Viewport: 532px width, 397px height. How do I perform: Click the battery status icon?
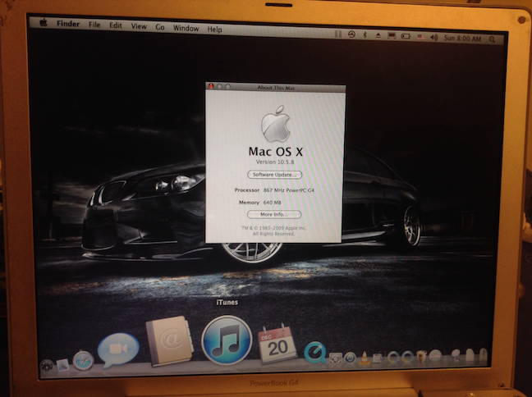[406, 36]
